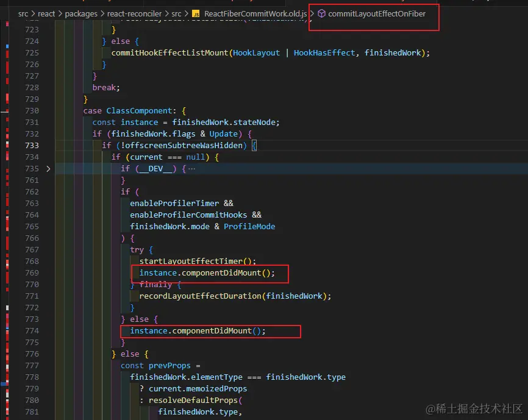Image resolution: width=528 pixels, height=420 pixels.
Task: Click 'break;' statement on line 728
Action: 106,88
